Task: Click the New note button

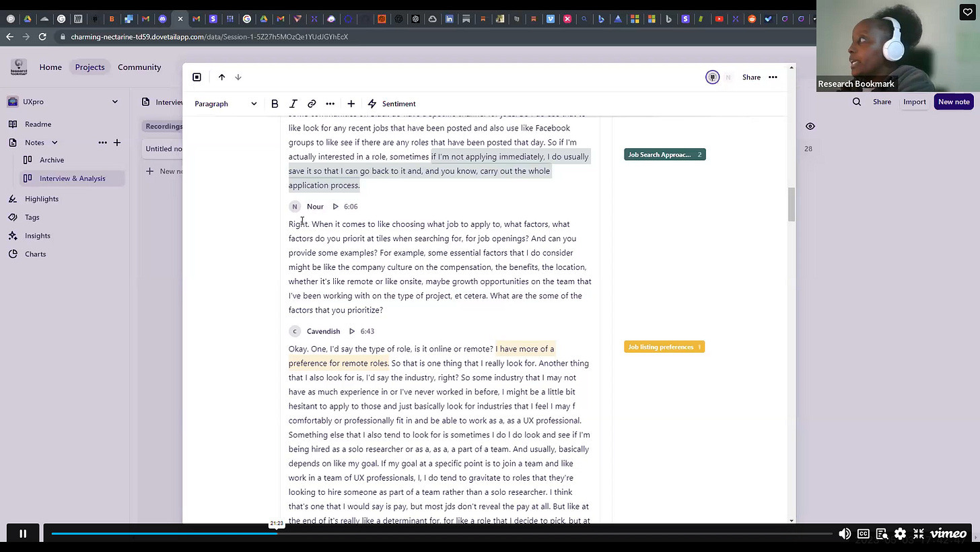Action: [x=954, y=102]
